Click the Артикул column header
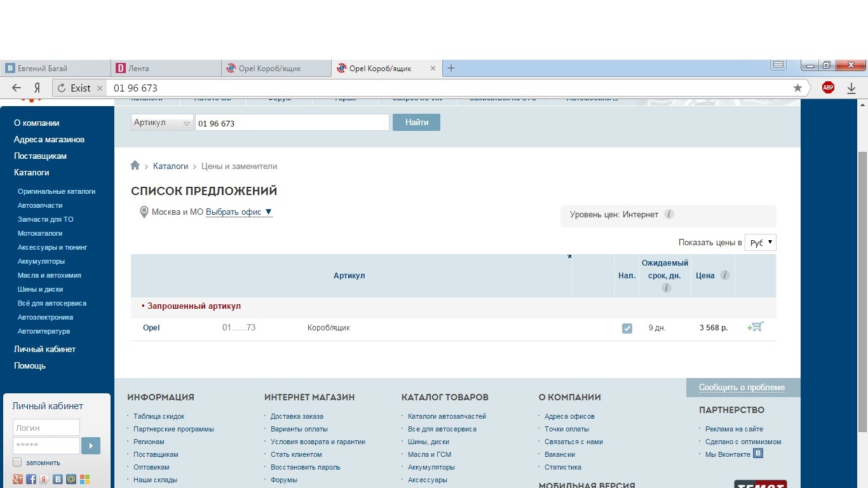 point(349,276)
